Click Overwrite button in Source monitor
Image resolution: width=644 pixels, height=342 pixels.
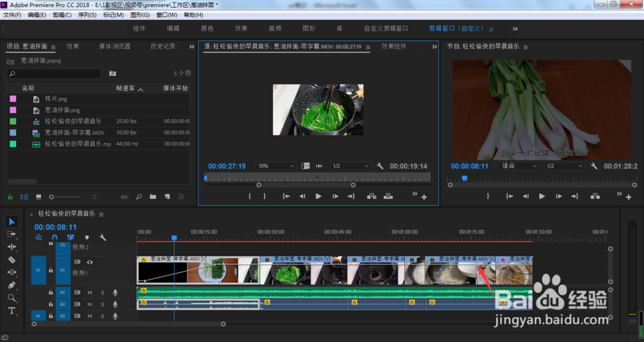point(388,196)
